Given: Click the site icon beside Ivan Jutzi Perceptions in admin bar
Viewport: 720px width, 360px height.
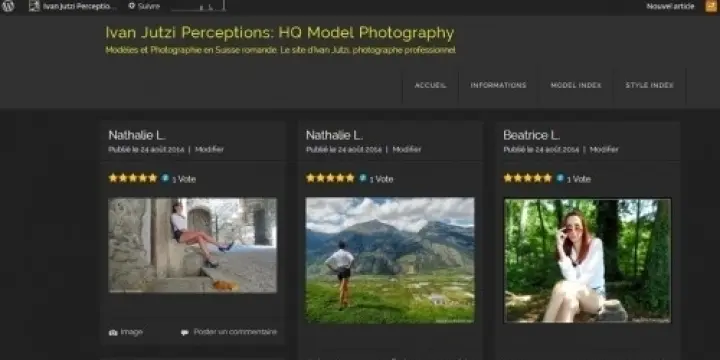Looking at the screenshot, I should click(x=34, y=6).
